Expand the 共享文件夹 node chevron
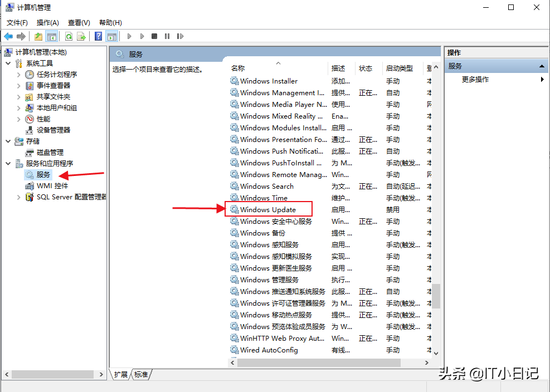 tap(19, 97)
